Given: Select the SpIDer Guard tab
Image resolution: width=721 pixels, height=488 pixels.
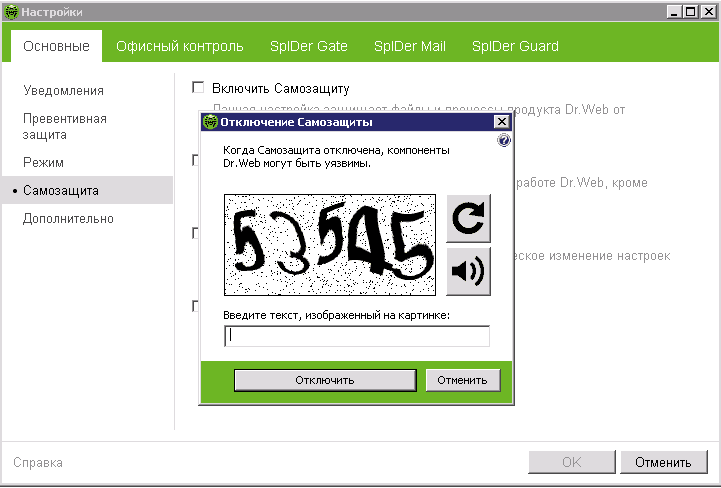Looking at the screenshot, I should pos(515,46).
